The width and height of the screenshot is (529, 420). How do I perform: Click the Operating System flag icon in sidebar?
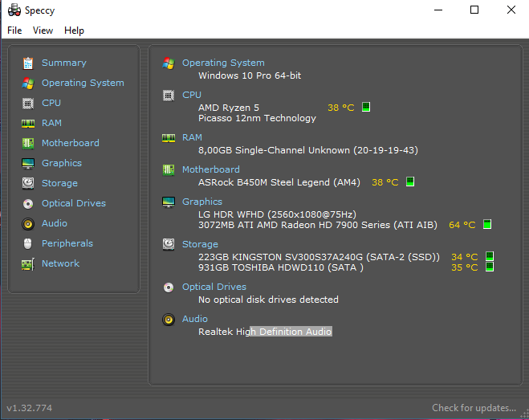tap(28, 83)
